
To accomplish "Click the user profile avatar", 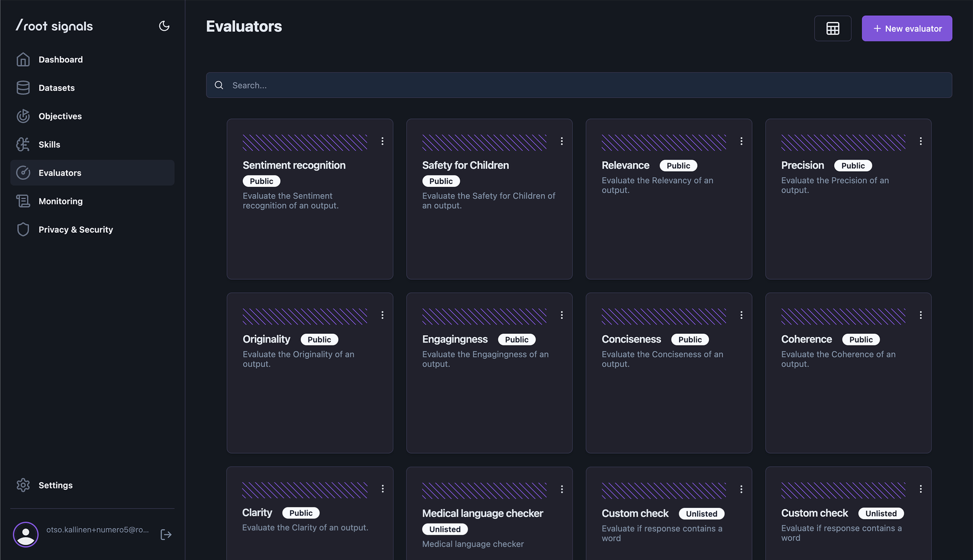I will (x=26, y=534).
